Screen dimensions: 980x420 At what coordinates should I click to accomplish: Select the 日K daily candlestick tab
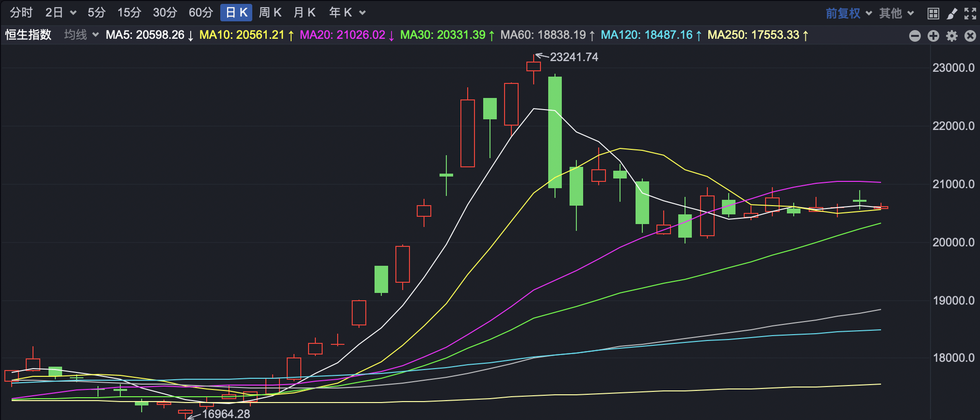[x=236, y=13]
